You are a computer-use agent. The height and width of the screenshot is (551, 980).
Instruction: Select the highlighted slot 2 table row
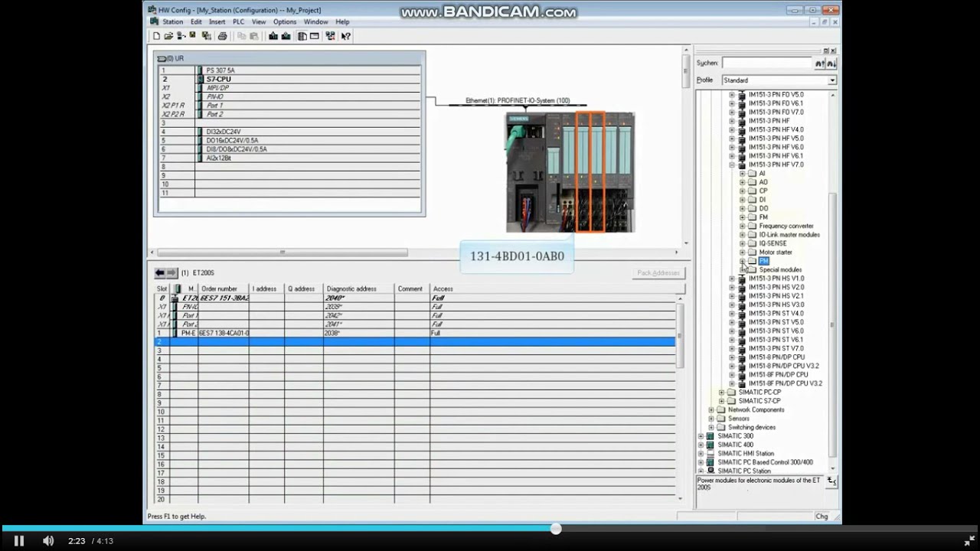pos(416,342)
